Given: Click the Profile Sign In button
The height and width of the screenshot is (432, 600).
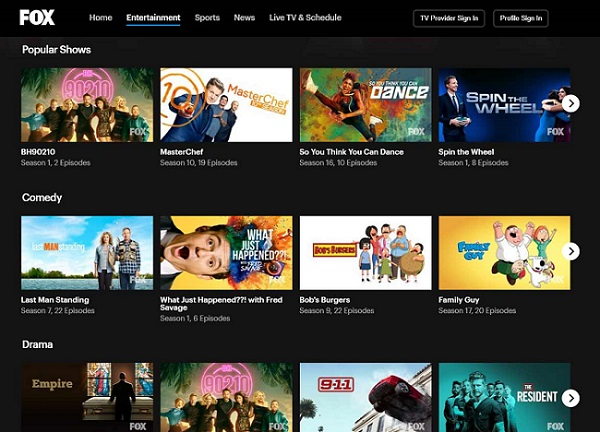Looking at the screenshot, I should pyautogui.click(x=521, y=18).
